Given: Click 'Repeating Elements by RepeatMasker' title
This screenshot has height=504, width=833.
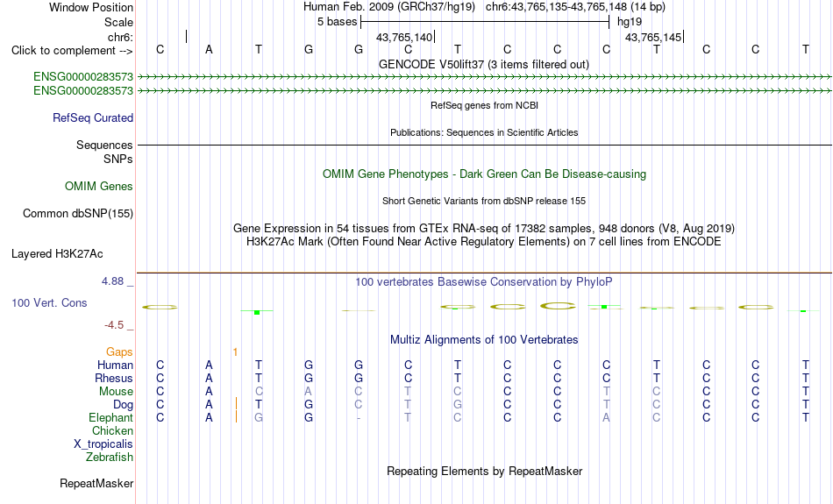Looking at the screenshot, I should 484,471.
